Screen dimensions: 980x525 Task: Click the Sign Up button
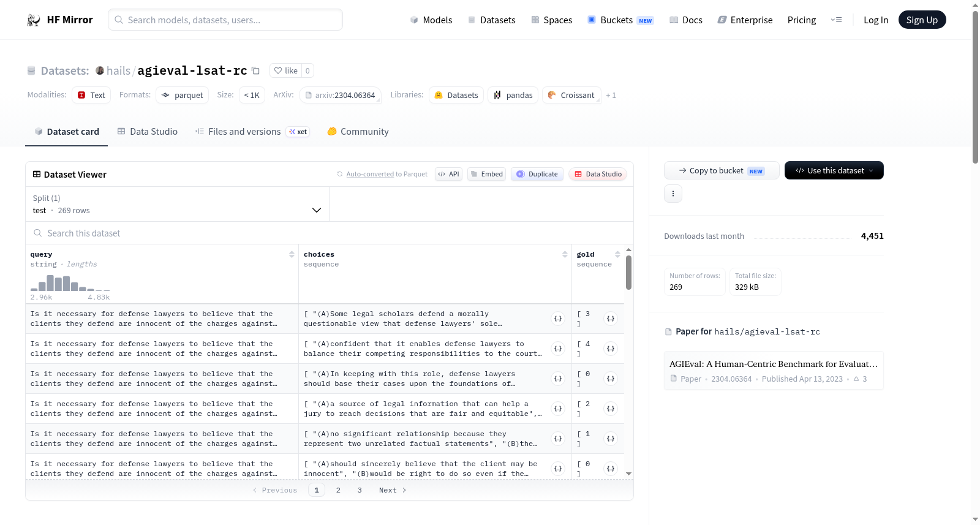coord(922,20)
